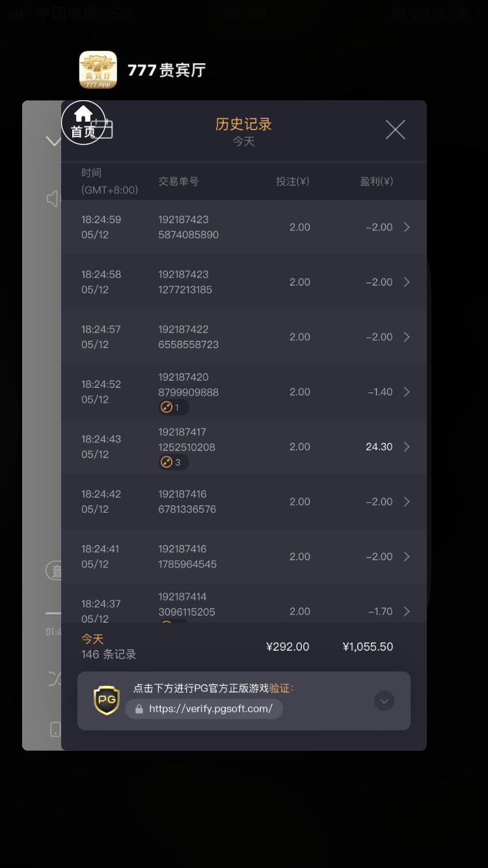Tap the PG shield logo
488x868 pixels.
coord(107,701)
